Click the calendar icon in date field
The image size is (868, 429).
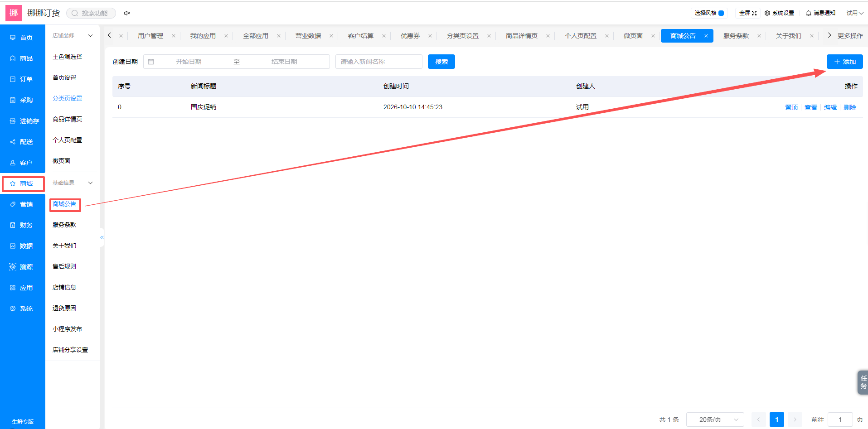click(151, 62)
